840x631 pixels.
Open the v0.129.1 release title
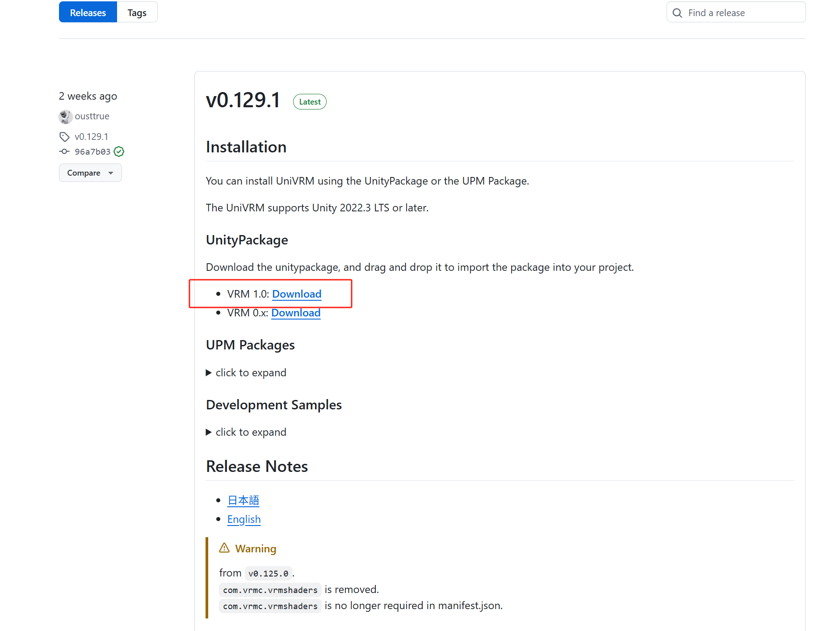coord(243,100)
